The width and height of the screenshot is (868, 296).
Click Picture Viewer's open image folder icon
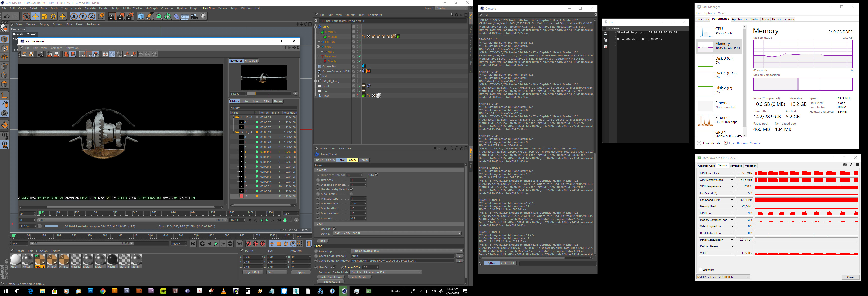click(24, 54)
